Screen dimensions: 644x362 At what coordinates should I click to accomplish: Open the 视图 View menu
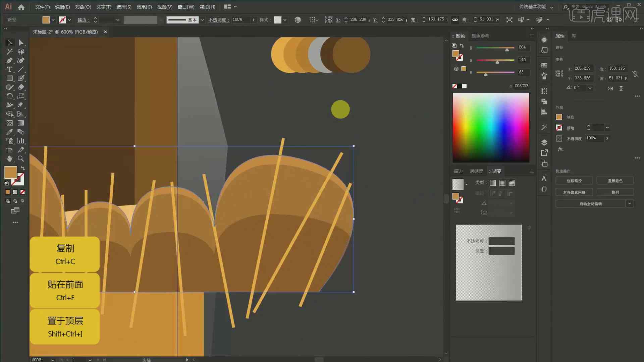tap(164, 7)
